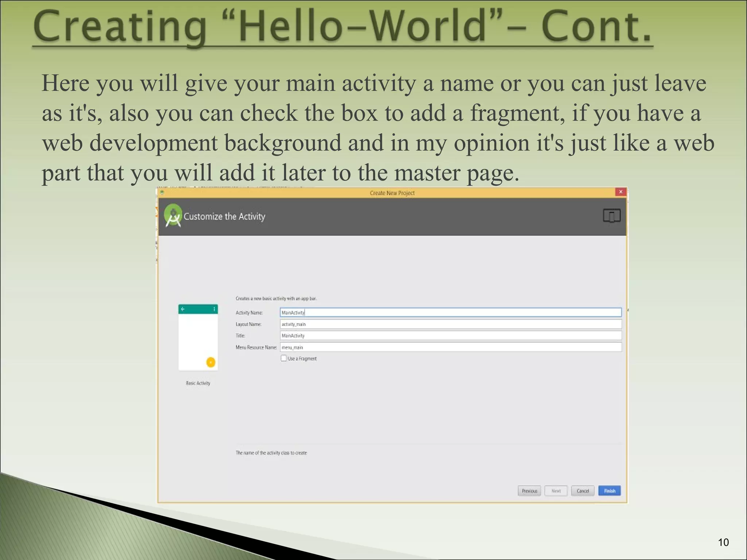The height and width of the screenshot is (560, 747).
Task: Click the Previous button
Action: pos(529,491)
